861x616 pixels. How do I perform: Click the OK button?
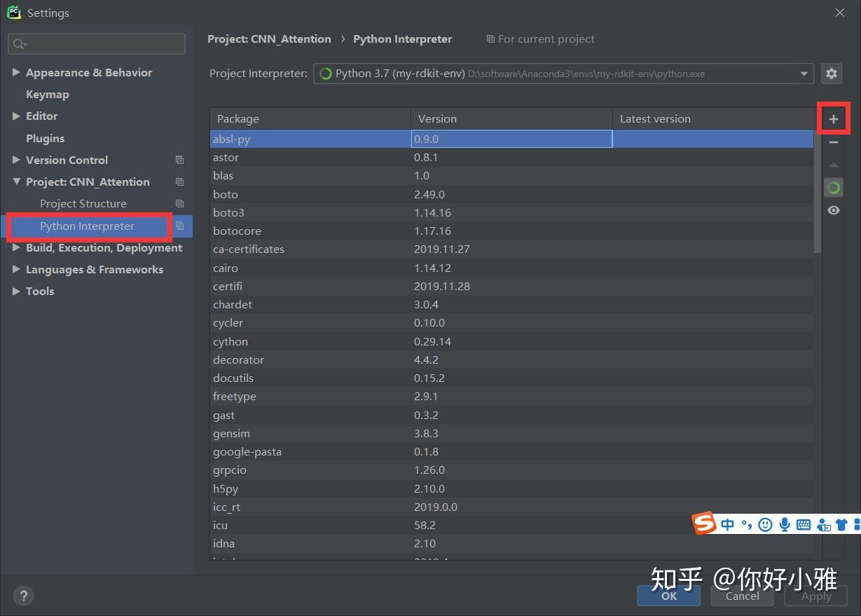pos(669,596)
